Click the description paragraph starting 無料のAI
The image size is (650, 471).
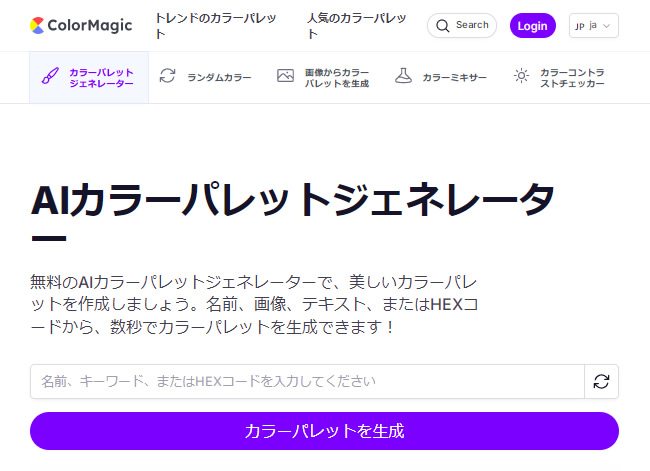[x=255, y=304]
